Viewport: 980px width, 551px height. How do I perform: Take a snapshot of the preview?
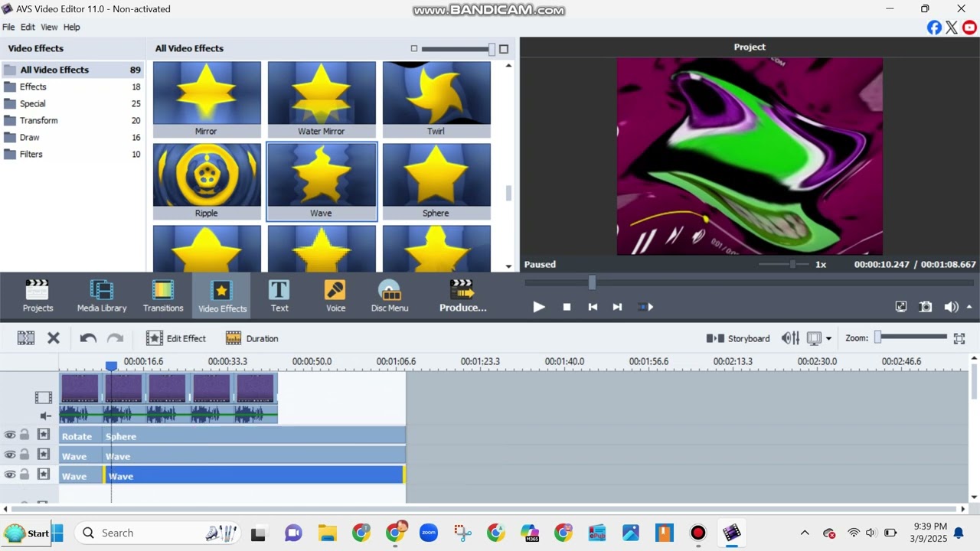926,307
